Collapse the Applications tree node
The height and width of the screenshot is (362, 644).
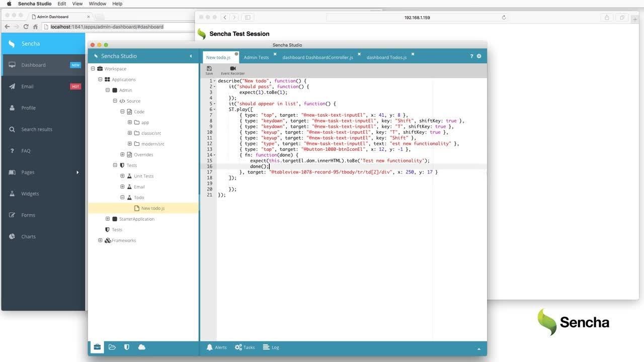(100, 79)
